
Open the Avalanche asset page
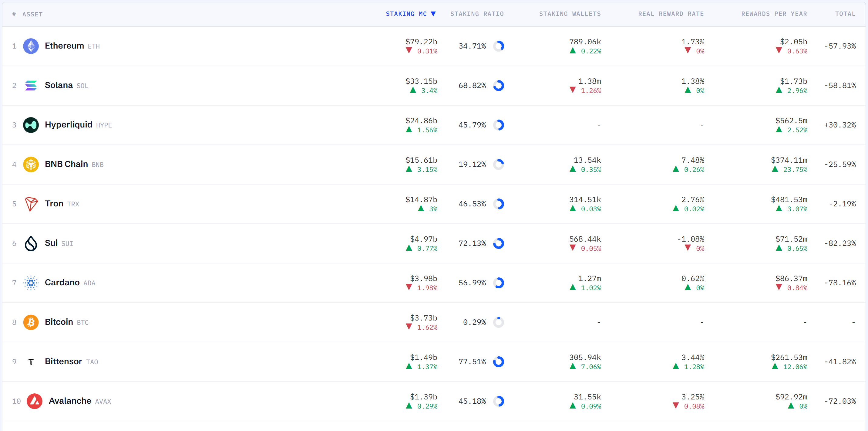tap(70, 401)
